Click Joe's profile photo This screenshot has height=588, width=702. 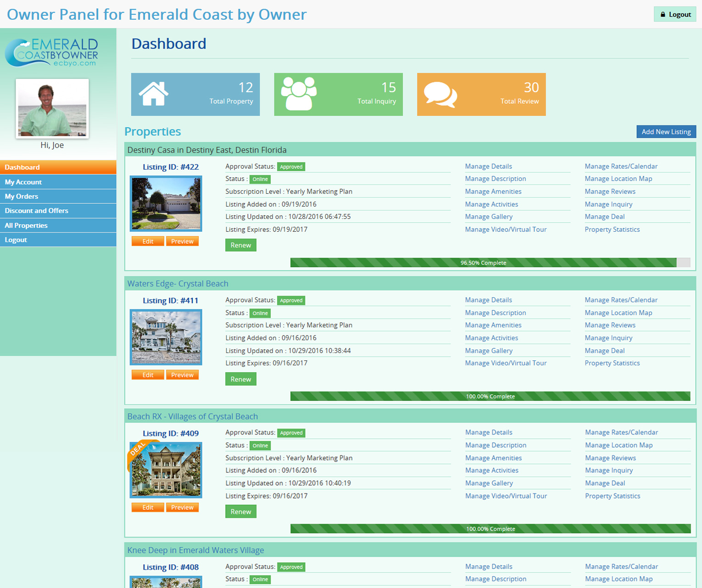pyautogui.click(x=52, y=109)
